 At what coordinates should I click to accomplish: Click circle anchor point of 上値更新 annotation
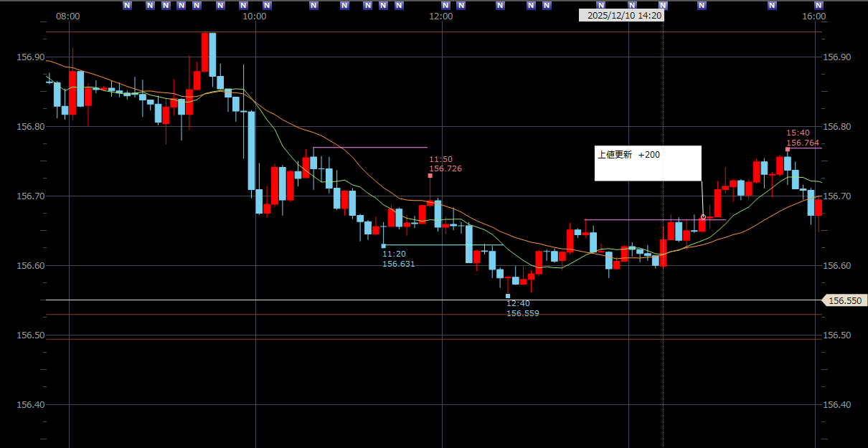coord(703,216)
